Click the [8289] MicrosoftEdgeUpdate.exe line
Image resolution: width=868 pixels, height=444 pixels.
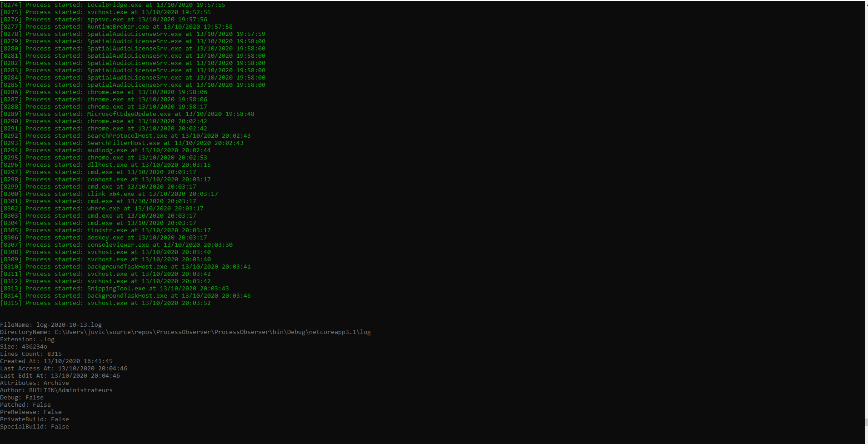click(x=127, y=114)
